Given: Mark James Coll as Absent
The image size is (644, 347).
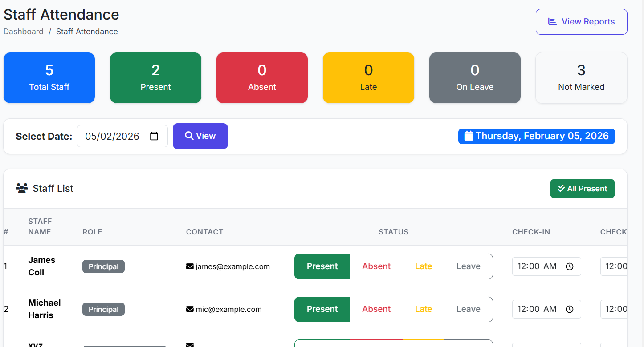Looking at the screenshot, I should 376,266.
